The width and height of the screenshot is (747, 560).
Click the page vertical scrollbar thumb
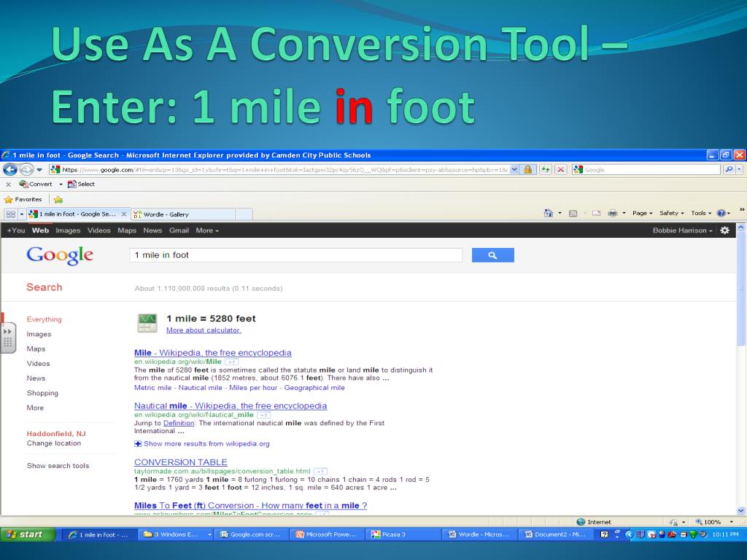(741, 289)
